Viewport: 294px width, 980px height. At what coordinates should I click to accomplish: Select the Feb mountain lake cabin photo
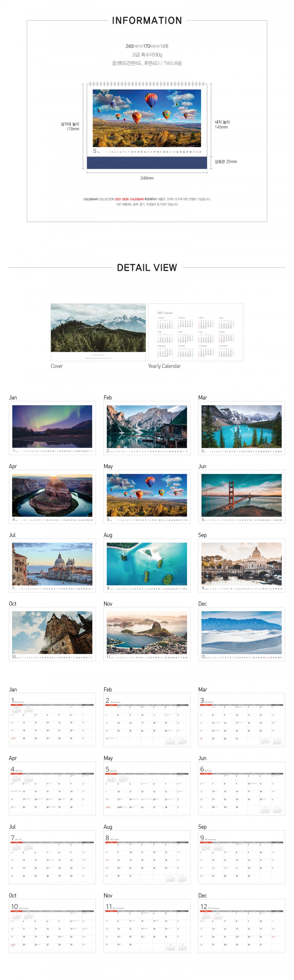(x=147, y=428)
